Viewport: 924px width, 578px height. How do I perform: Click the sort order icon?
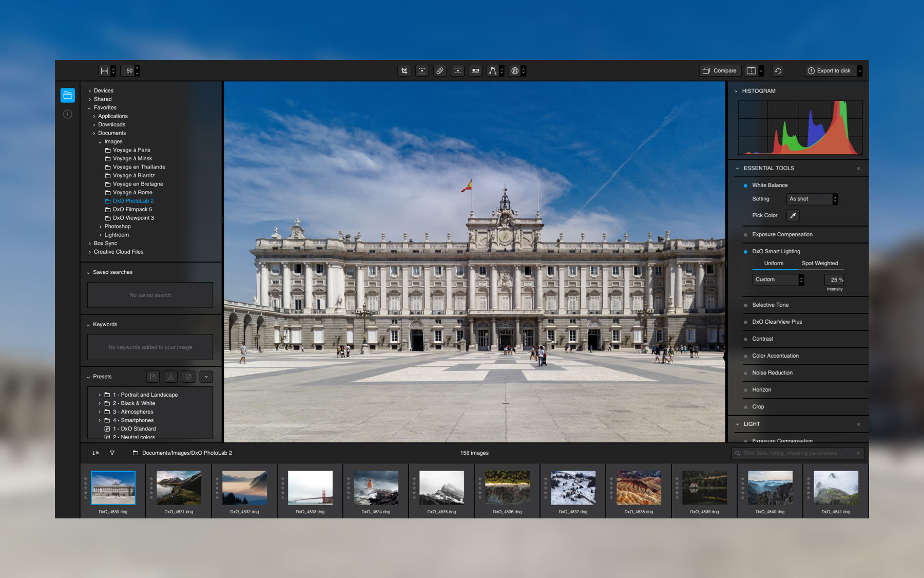coord(96,453)
